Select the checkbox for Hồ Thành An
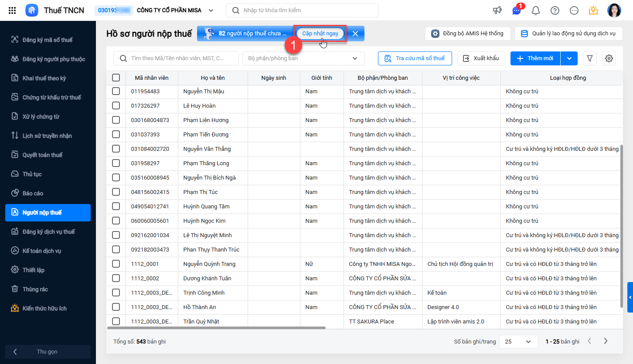 pyautogui.click(x=116, y=307)
